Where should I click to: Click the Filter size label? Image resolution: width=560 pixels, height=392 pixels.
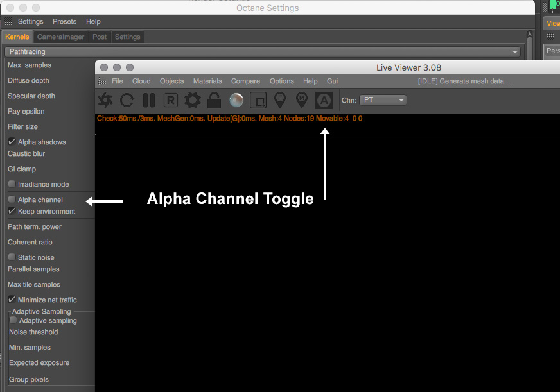click(x=22, y=126)
